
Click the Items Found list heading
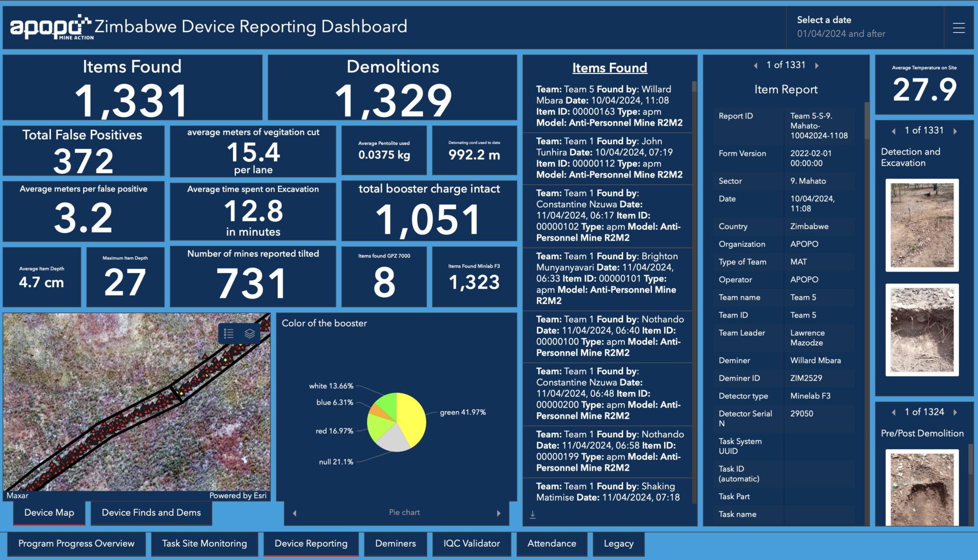(x=610, y=68)
